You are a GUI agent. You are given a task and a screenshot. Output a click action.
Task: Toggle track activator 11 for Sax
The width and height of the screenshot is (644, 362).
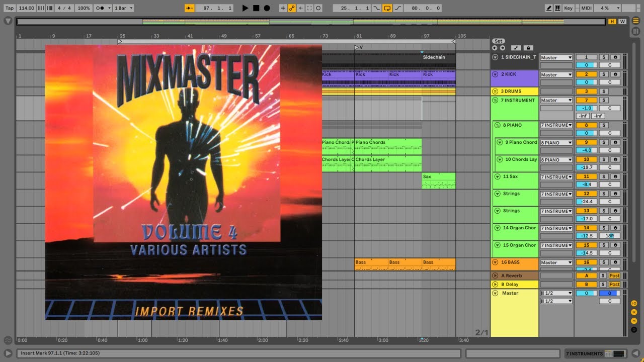click(586, 177)
